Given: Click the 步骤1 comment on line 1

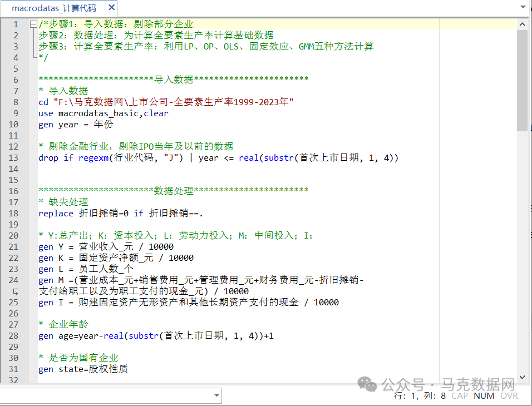Looking at the screenshot, I should [x=116, y=24].
